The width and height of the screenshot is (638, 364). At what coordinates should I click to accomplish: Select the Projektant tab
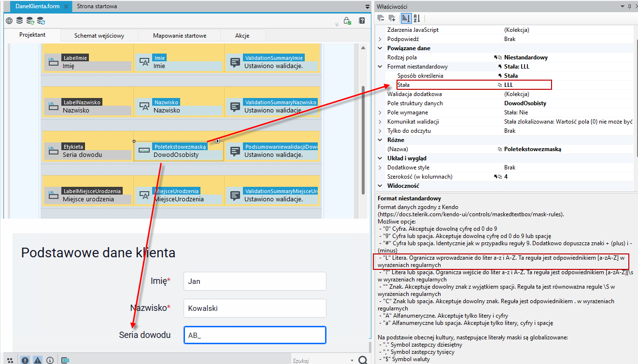pos(32,35)
